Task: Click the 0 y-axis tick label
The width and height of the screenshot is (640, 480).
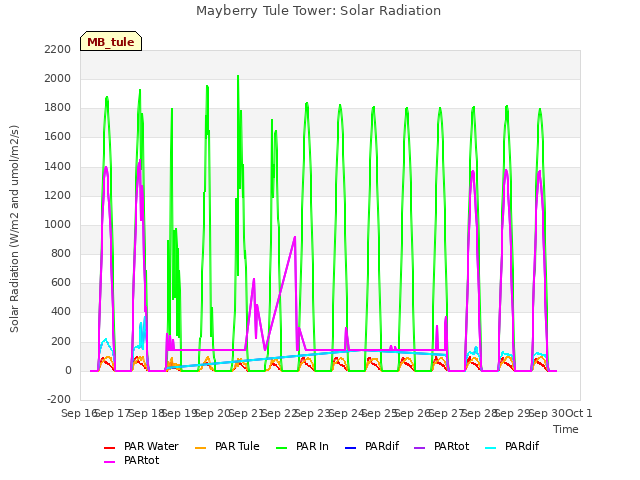Action: point(68,371)
